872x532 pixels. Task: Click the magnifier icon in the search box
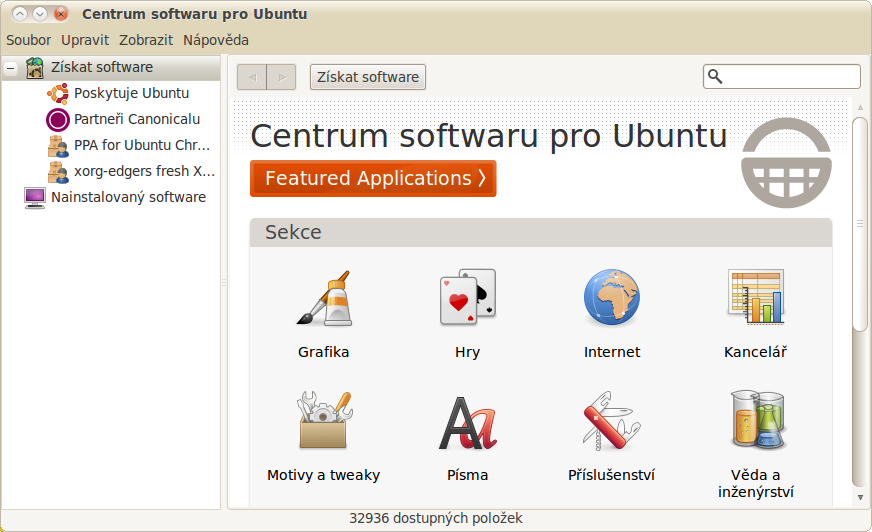[715, 77]
